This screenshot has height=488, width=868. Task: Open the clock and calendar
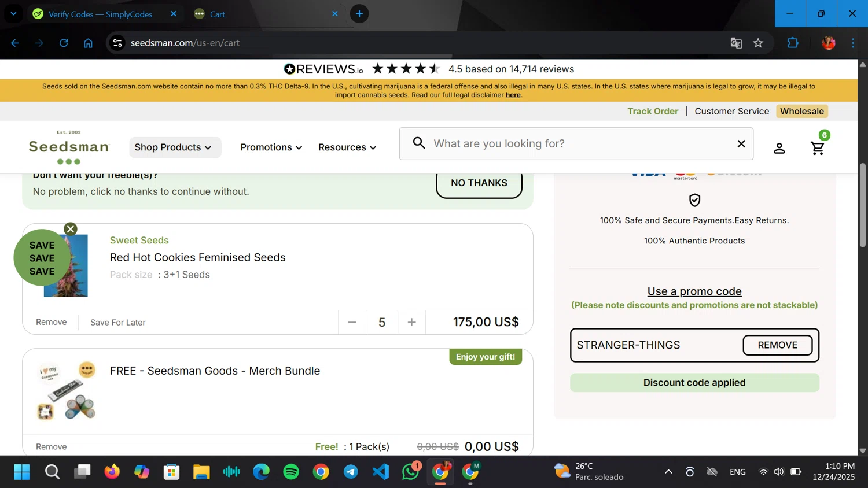click(x=833, y=472)
